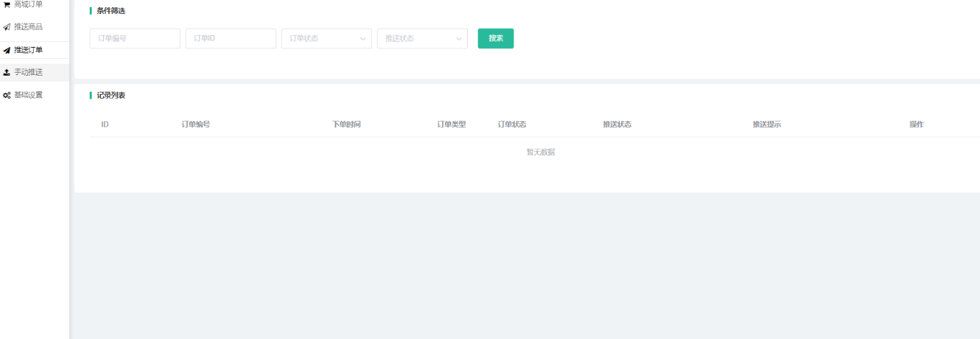
Task: Expand the chevron arrow in 推送状态 select
Action: point(459,39)
